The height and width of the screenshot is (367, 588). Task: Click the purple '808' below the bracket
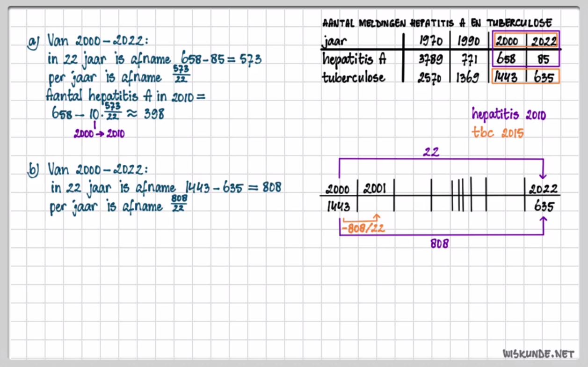tap(439, 243)
